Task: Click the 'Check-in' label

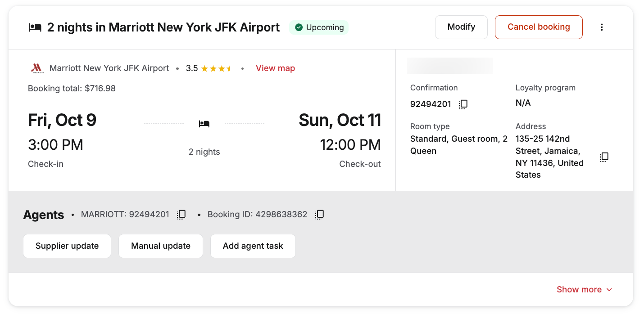Action: [45, 164]
